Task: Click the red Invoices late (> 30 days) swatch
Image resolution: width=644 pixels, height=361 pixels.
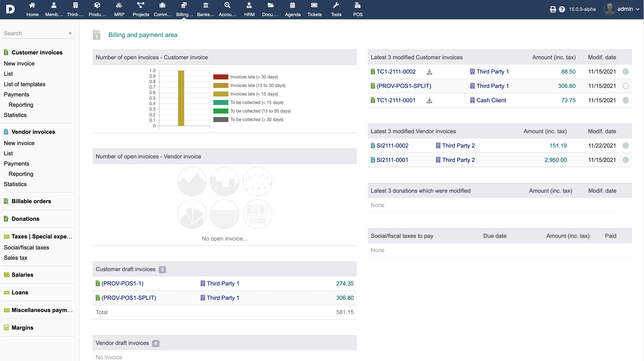Action: 220,77
